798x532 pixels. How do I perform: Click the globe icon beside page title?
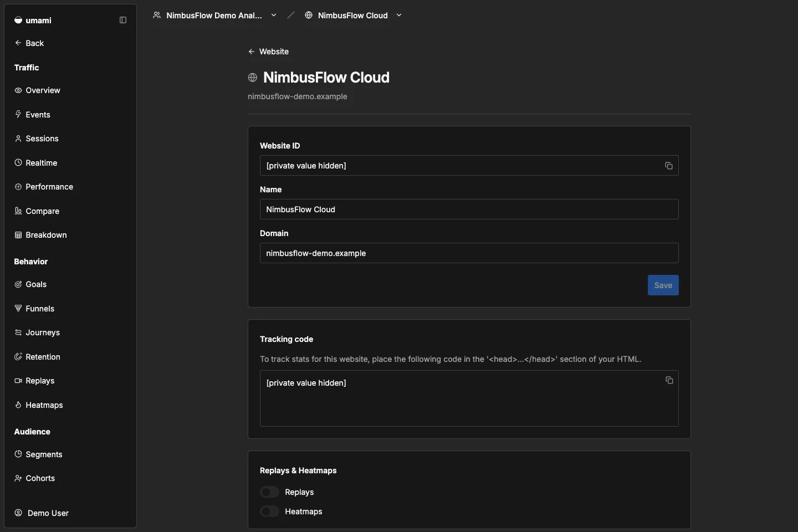click(253, 78)
